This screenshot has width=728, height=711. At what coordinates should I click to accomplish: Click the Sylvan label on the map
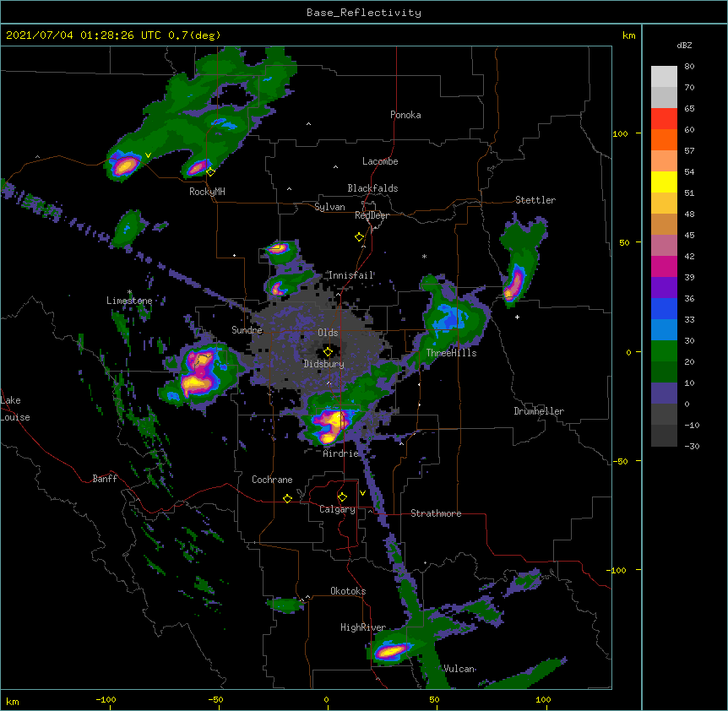329,207
